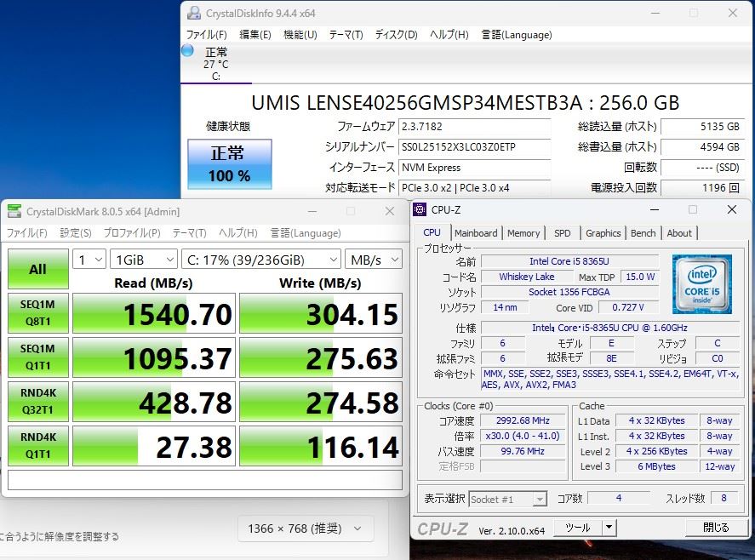Click the ツール button in CPU-Z
755x560 pixels.
[578, 528]
